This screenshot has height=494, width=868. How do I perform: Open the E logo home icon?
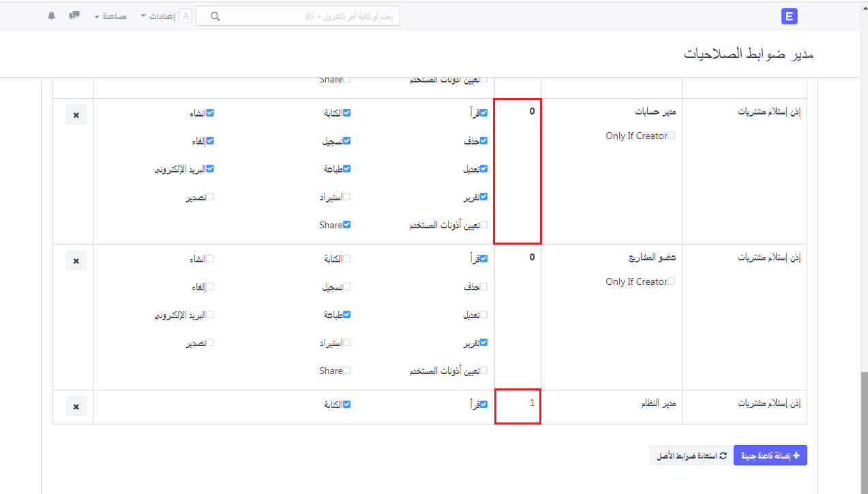click(790, 17)
